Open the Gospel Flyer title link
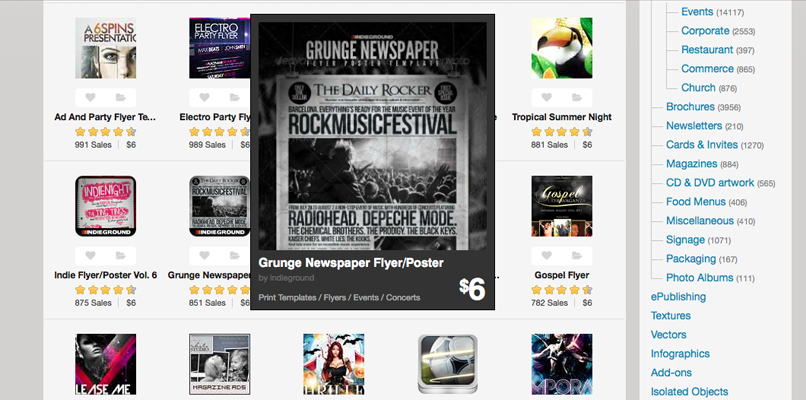This screenshot has height=400, width=806. point(562,275)
